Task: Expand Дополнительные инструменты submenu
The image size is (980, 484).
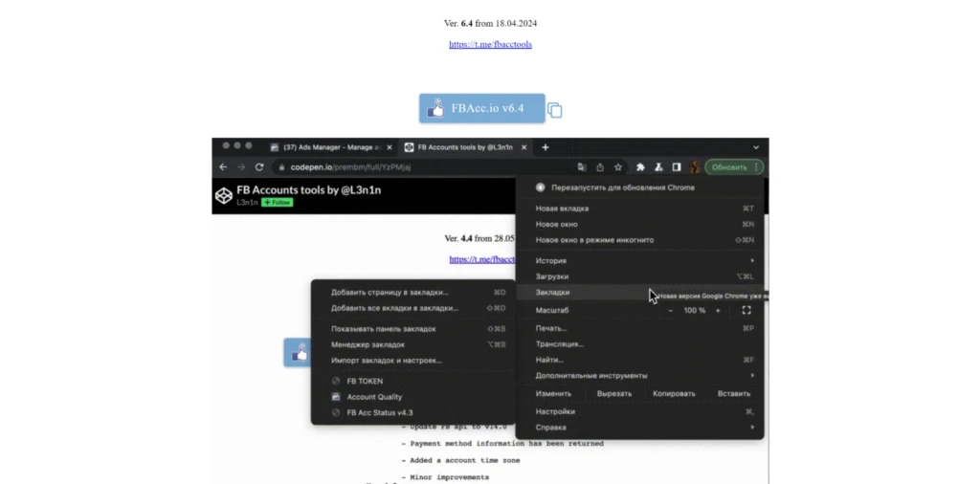Action: tap(640, 375)
